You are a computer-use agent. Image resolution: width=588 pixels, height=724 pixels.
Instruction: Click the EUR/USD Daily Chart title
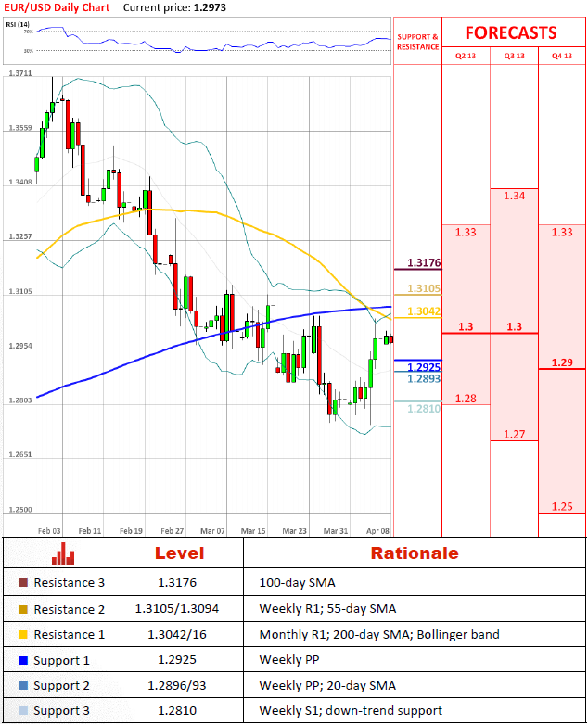point(57,7)
